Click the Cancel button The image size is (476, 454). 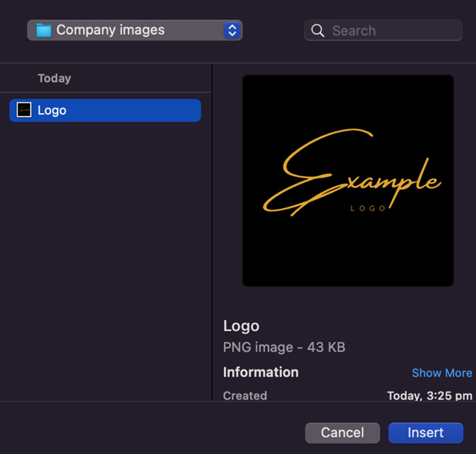[x=342, y=433]
